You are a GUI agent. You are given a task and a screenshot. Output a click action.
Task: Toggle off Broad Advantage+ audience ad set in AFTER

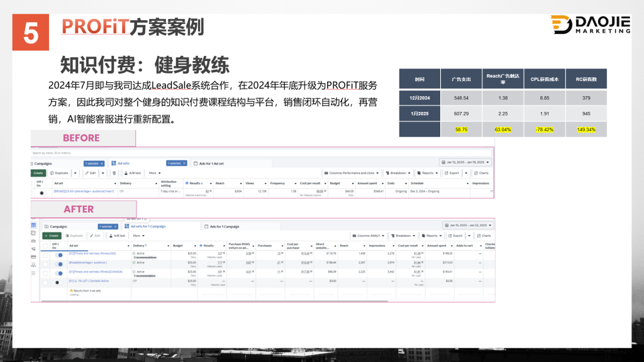point(58,264)
